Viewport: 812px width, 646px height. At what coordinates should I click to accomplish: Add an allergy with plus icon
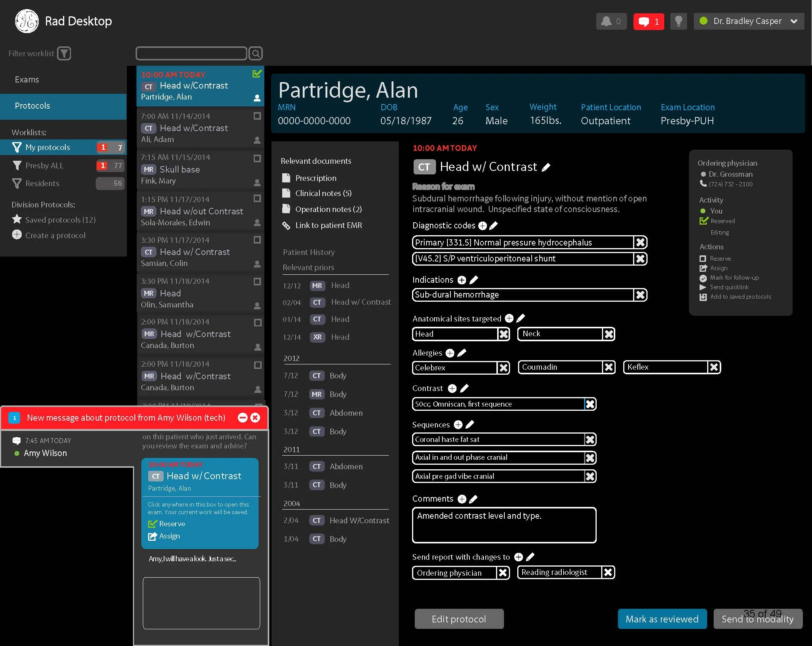(450, 353)
